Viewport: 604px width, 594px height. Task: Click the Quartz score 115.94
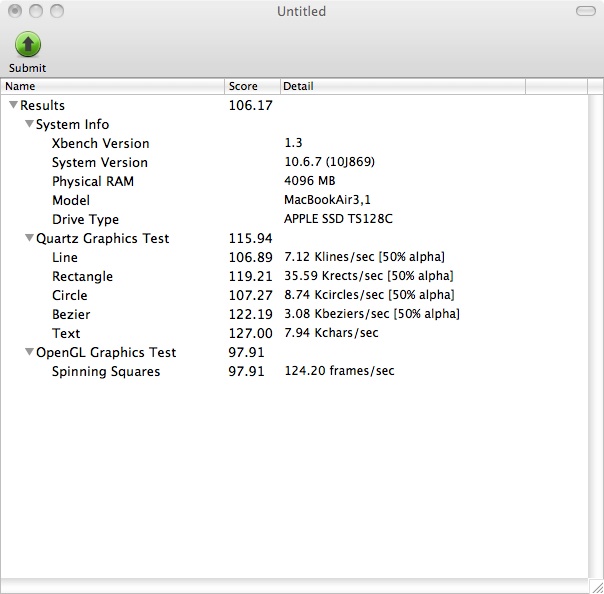tap(250, 238)
